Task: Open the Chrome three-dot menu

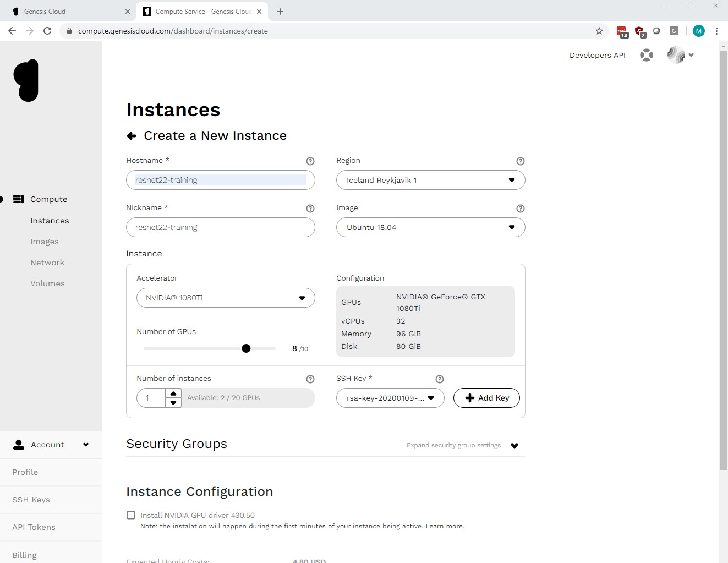Action: tap(716, 31)
